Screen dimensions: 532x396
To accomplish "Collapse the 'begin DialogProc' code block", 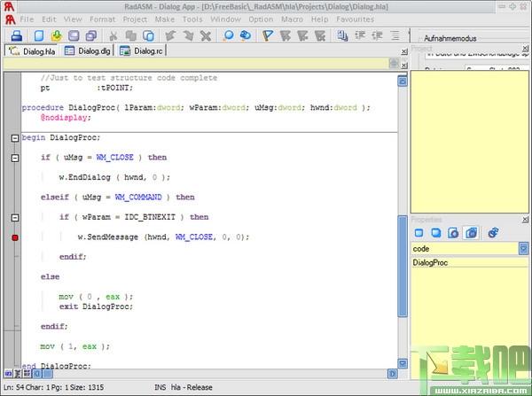I will click(x=15, y=138).
